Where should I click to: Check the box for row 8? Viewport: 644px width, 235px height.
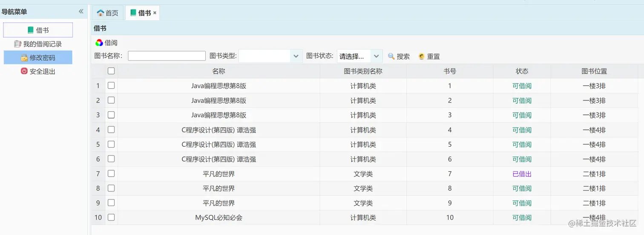click(111, 188)
